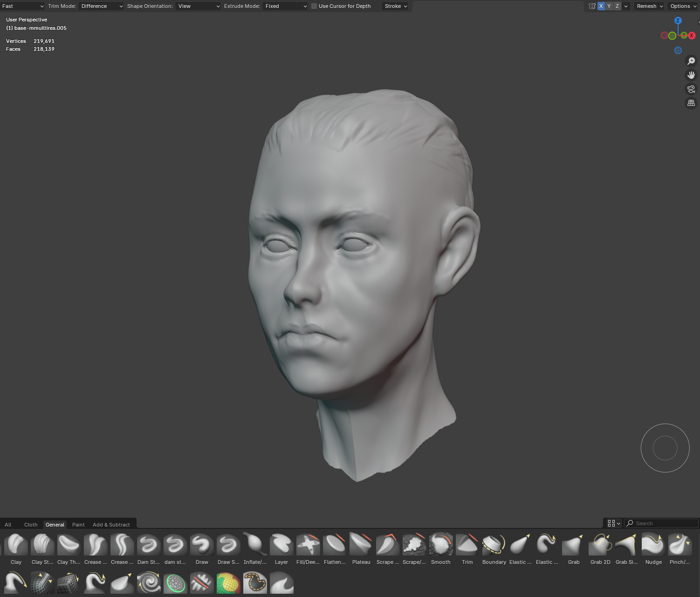
Task: Click the hand pan view icon
Action: point(691,75)
